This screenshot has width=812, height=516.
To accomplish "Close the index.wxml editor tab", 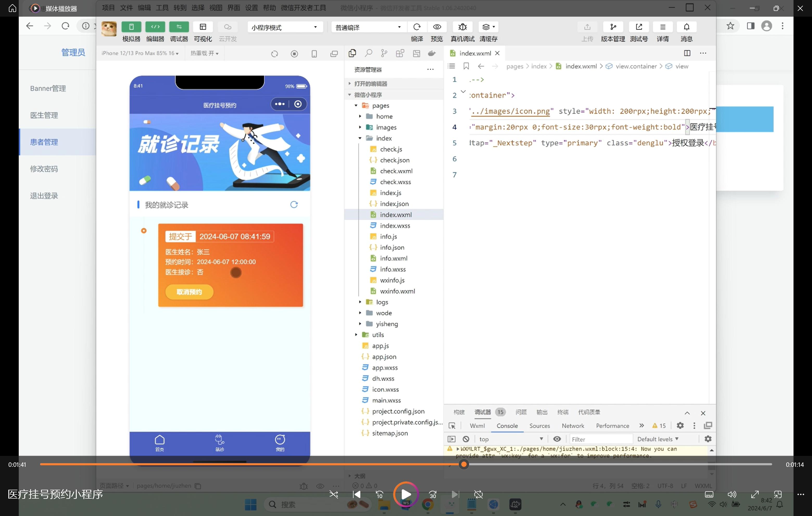I will click(497, 53).
